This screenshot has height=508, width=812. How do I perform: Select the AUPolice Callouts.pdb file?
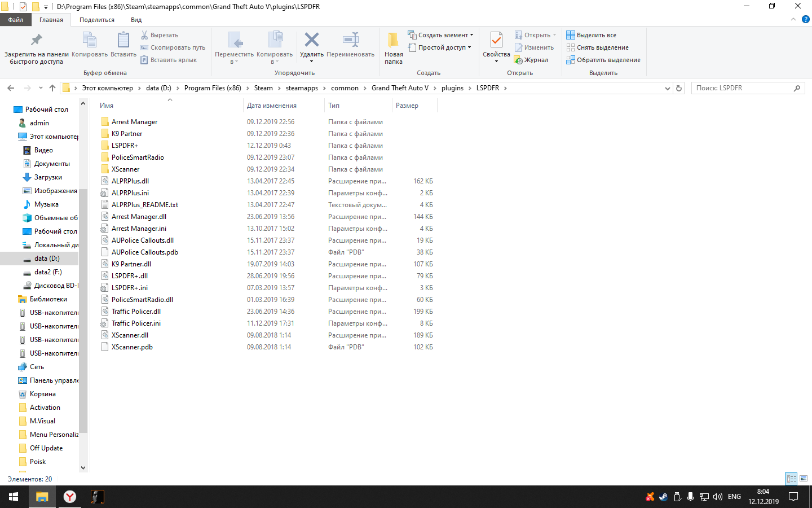tap(145, 252)
